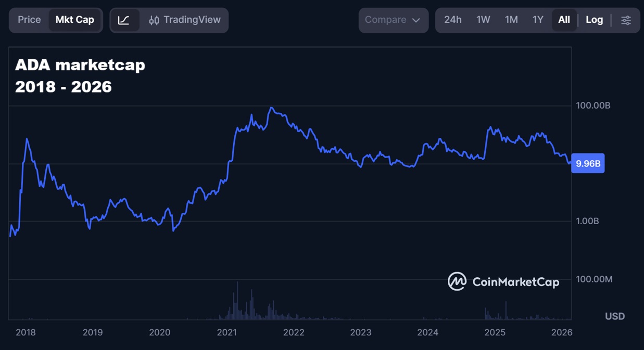
Task: Click the 2026 year axis label
Action: click(562, 332)
